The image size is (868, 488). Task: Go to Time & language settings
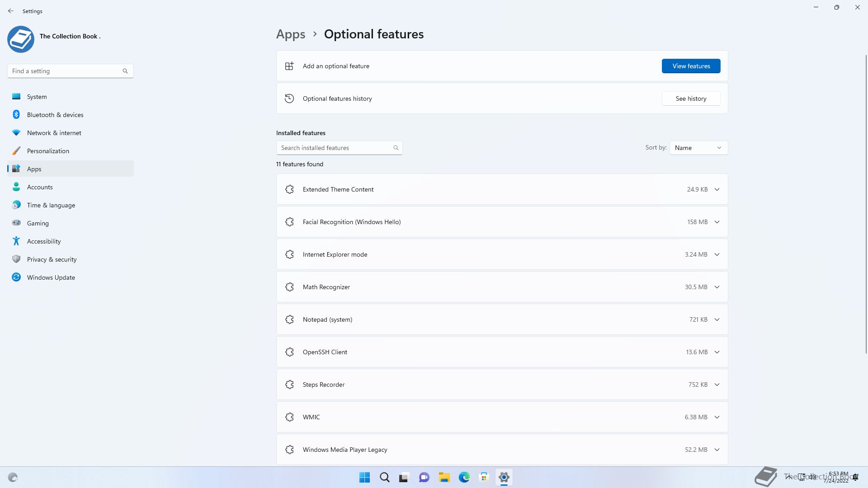coord(71,205)
